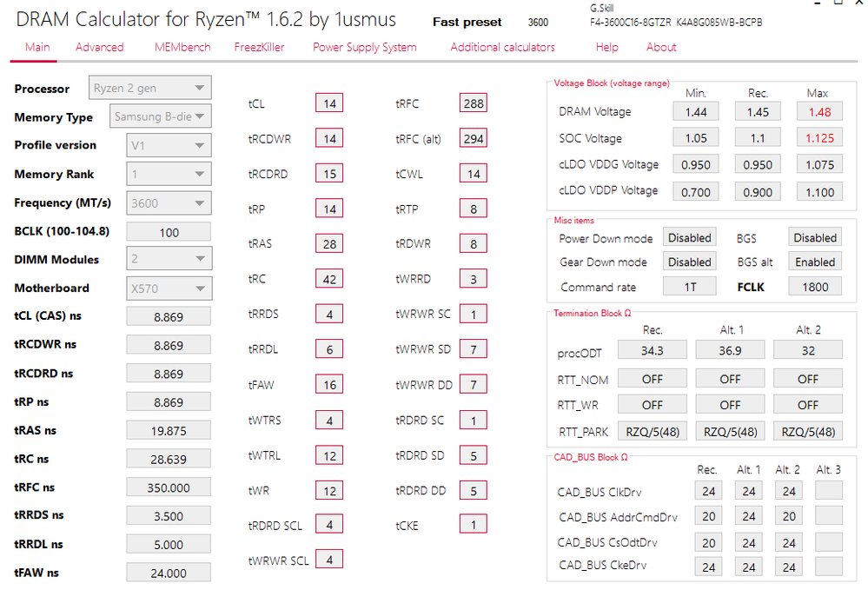
Task: Click the tWRWR SCL value box
Action: (329, 560)
